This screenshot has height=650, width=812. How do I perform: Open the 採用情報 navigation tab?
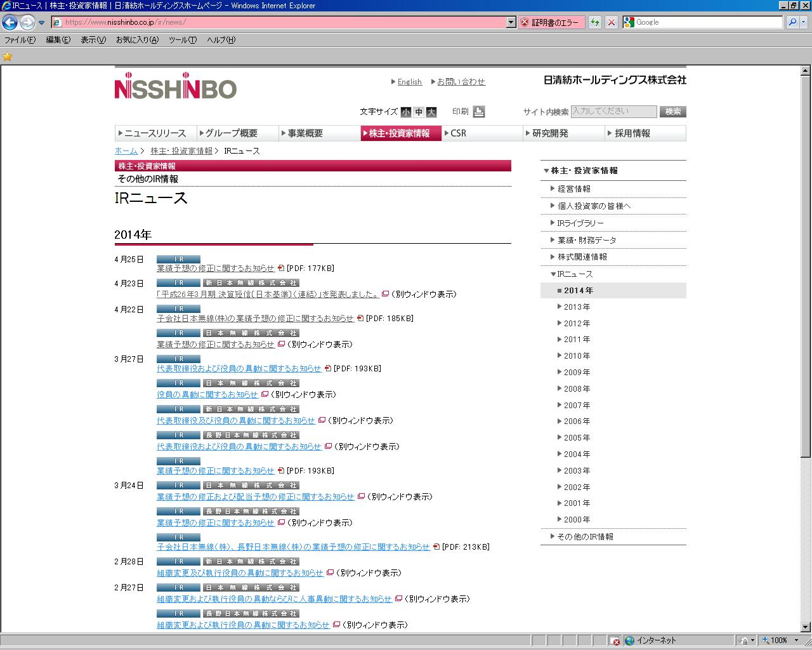click(x=646, y=133)
